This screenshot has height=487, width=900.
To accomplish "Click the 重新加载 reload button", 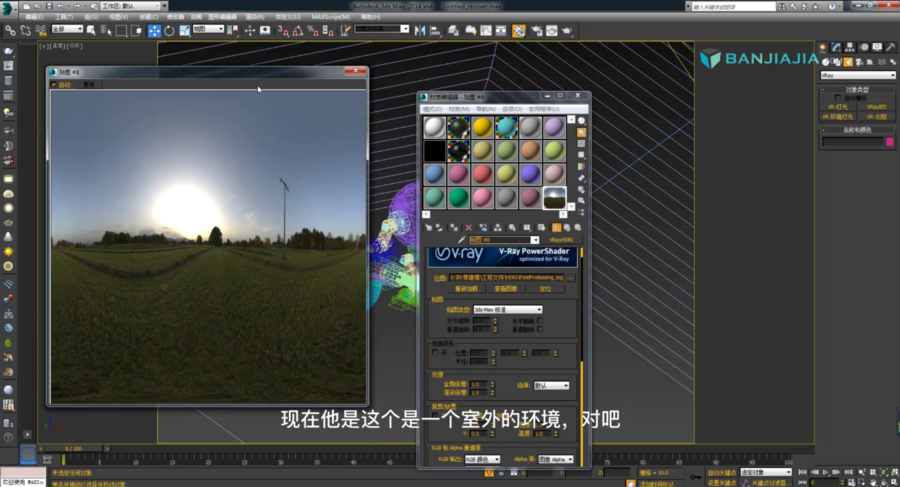I will 466,289.
